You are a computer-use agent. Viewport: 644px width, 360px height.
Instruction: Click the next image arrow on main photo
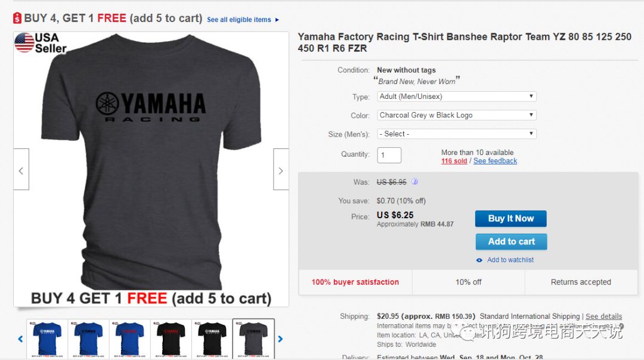tap(281, 170)
